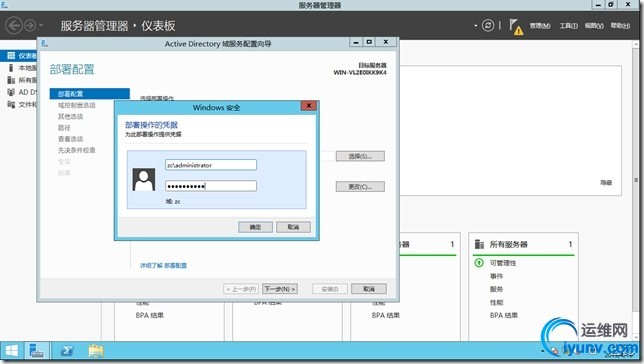This screenshot has height=364, width=644.
Task: Minimize the Active Directory wizard window
Action: [356, 42]
